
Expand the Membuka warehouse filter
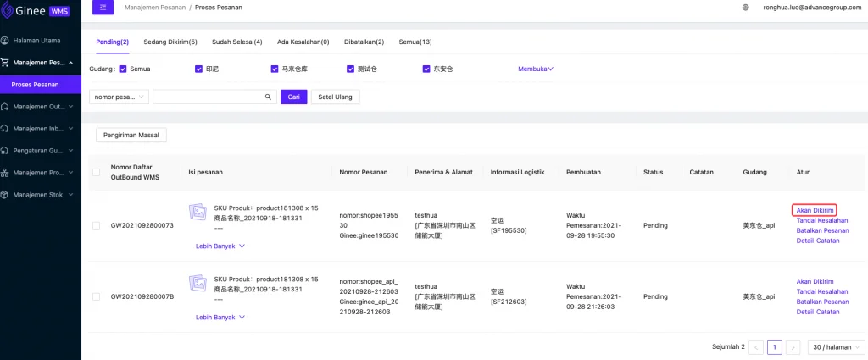click(x=536, y=69)
